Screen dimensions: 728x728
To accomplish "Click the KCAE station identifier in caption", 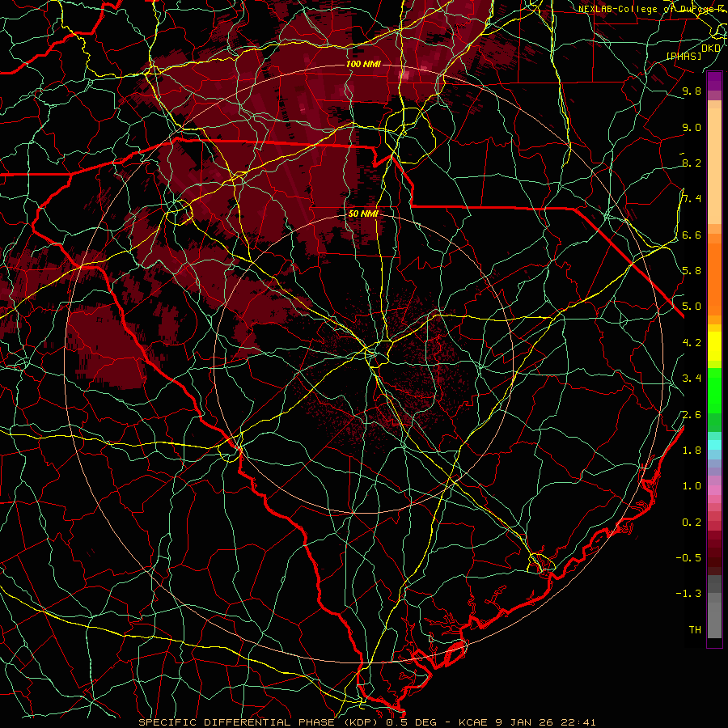I will [473, 722].
